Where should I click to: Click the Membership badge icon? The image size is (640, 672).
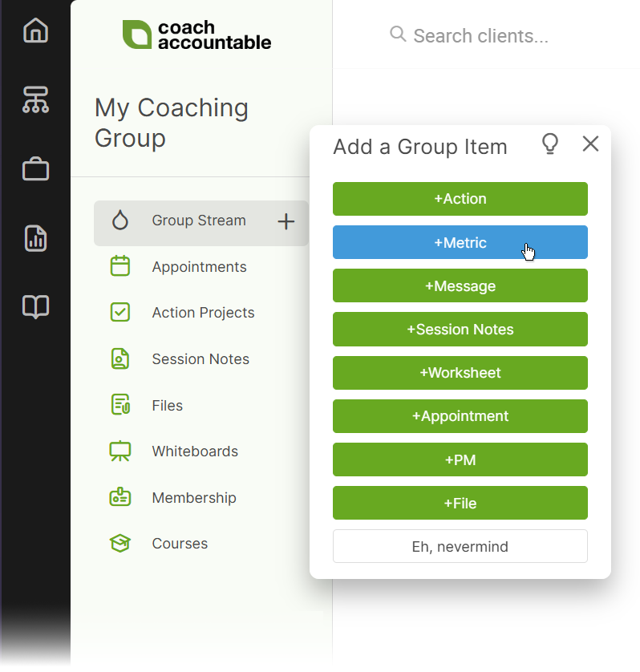coord(120,497)
